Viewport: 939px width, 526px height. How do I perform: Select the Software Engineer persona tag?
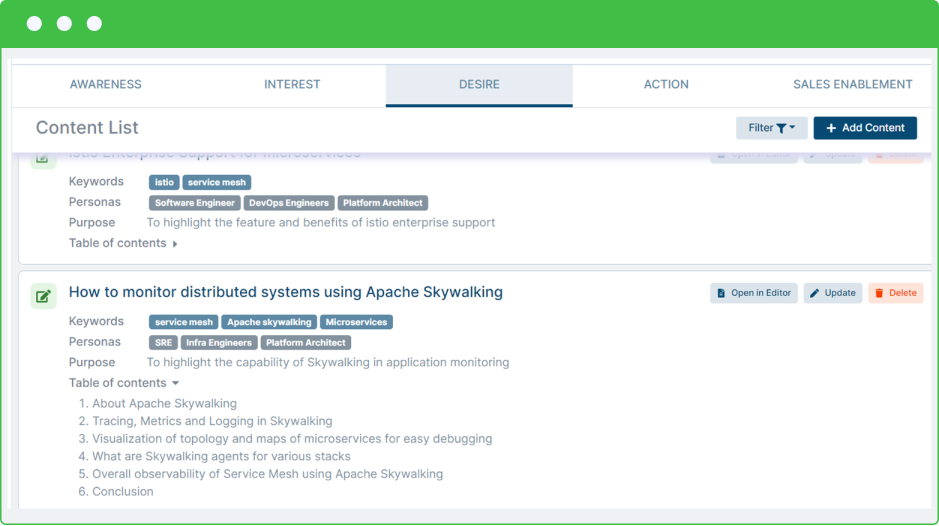(x=195, y=202)
